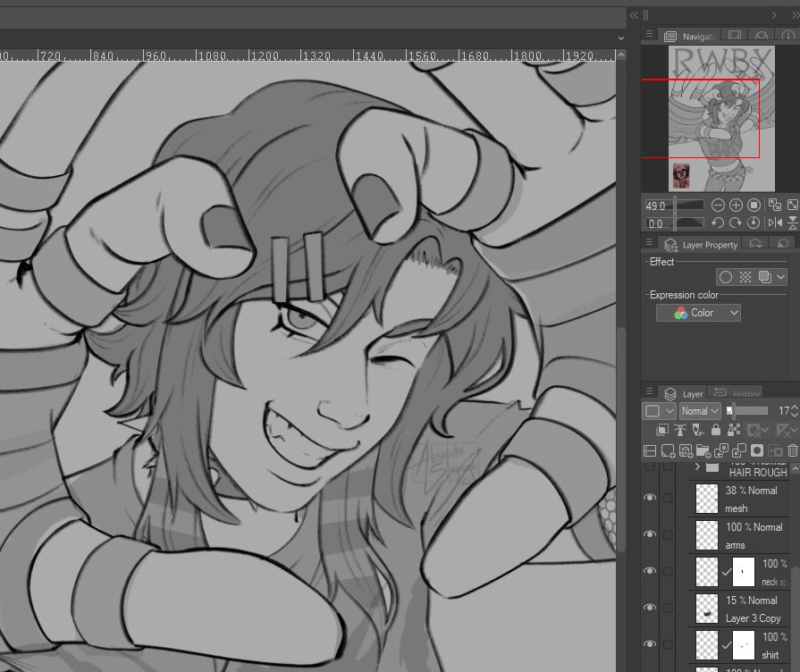Click Clip to Layer Below icon
This screenshot has width=800, height=672.
point(662,430)
